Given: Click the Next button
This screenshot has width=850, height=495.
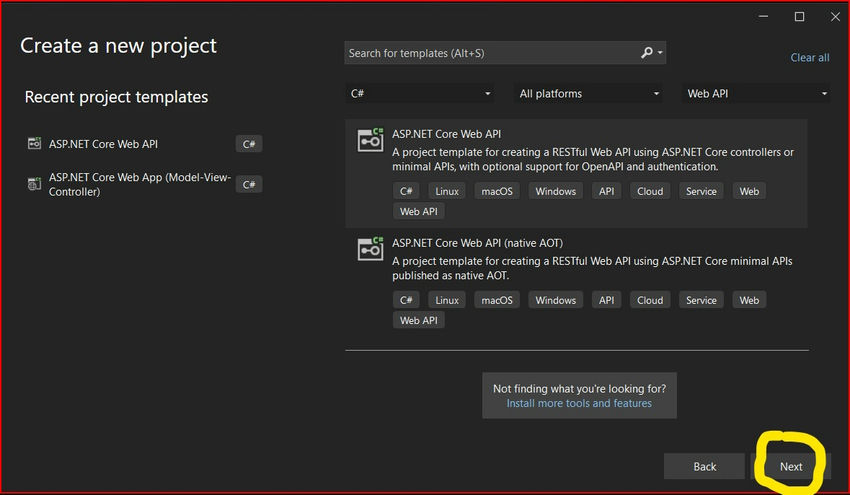Looking at the screenshot, I should pos(790,466).
